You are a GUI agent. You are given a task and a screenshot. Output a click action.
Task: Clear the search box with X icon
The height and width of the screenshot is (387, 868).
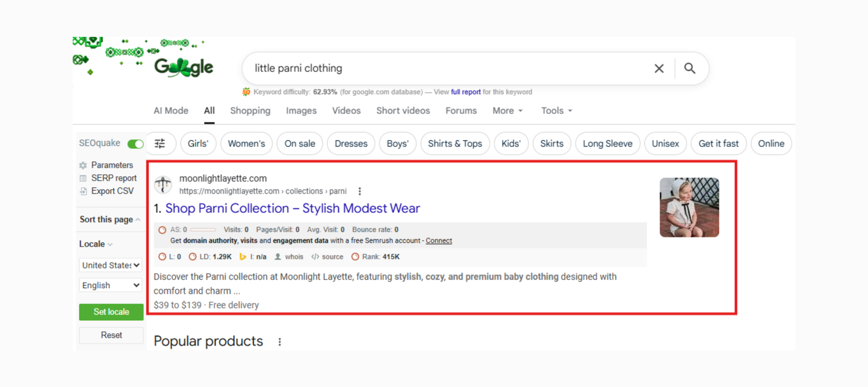[659, 68]
